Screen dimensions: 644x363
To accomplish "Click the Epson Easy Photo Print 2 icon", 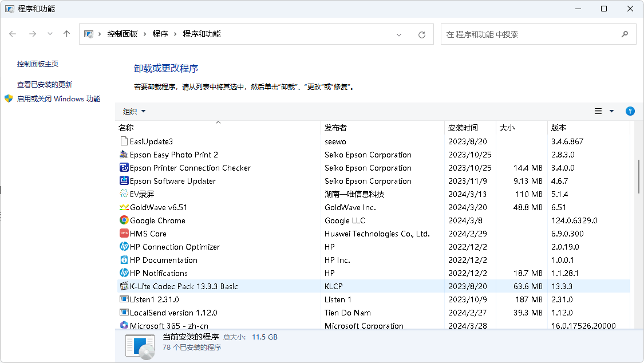I will (x=124, y=155).
